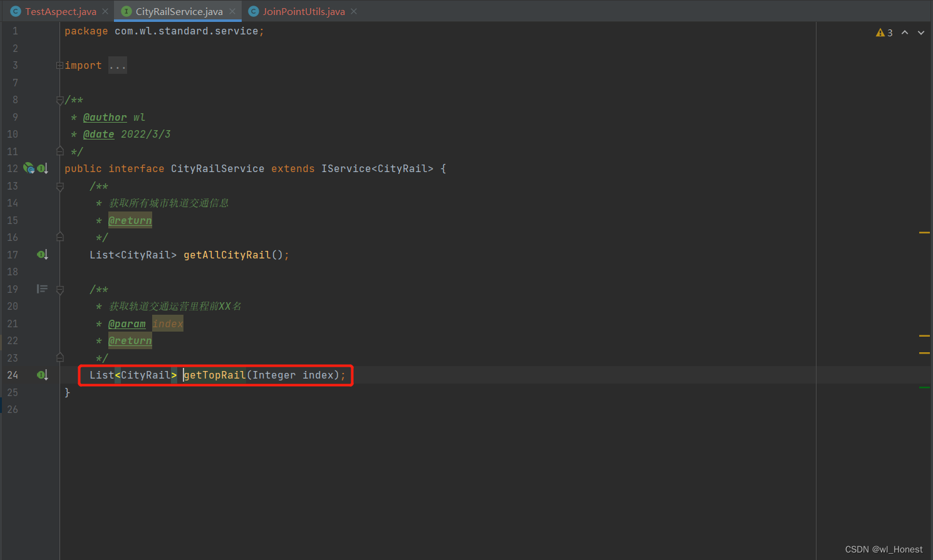The height and width of the screenshot is (560, 933).
Task: Click the JoinPointUtils.java class file icon
Action: coord(254,11)
